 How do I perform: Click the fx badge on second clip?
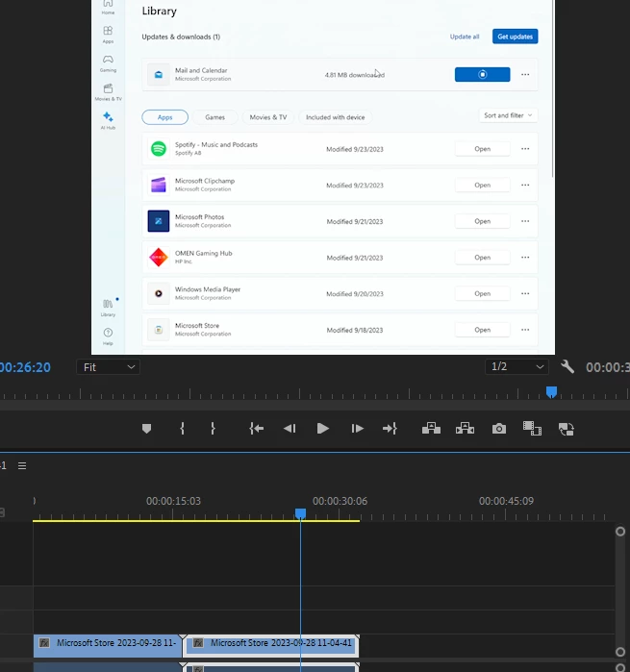pos(198,643)
